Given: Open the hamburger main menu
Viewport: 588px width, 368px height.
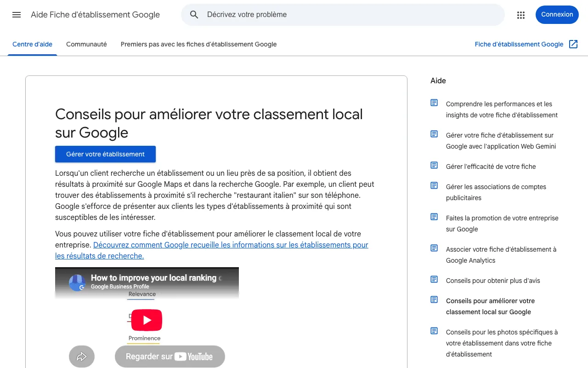Looking at the screenshot, I should click(17, 15).
